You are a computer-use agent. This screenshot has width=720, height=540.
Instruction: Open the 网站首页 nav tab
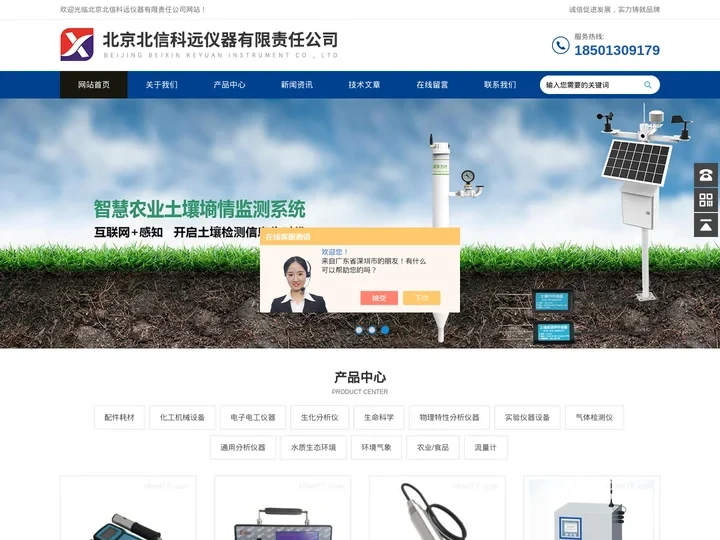(x=94, y=85)
